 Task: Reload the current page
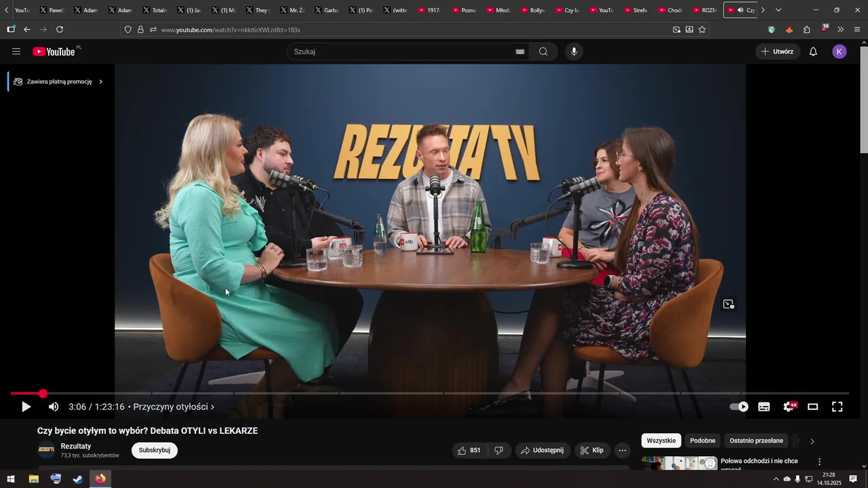pyautogui.click(x=60, y=29)
